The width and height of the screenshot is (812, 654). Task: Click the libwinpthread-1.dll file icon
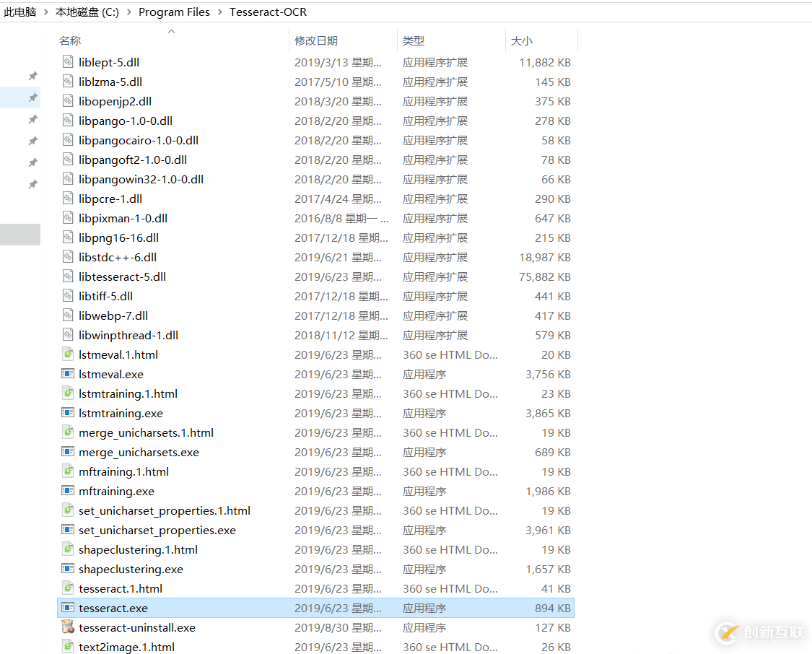tap(68, 335)
